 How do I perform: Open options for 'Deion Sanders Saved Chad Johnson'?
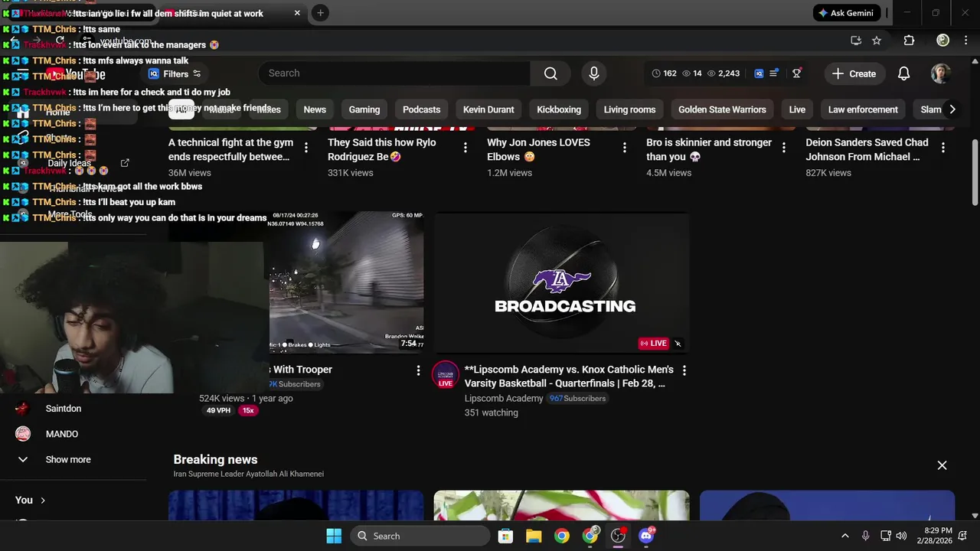tap(942, 148)
